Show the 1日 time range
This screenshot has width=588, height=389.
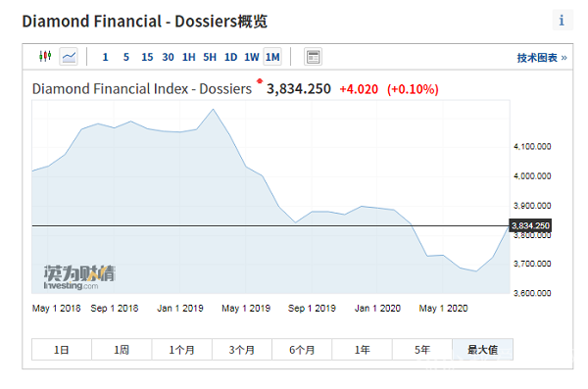tap(62, 350)
